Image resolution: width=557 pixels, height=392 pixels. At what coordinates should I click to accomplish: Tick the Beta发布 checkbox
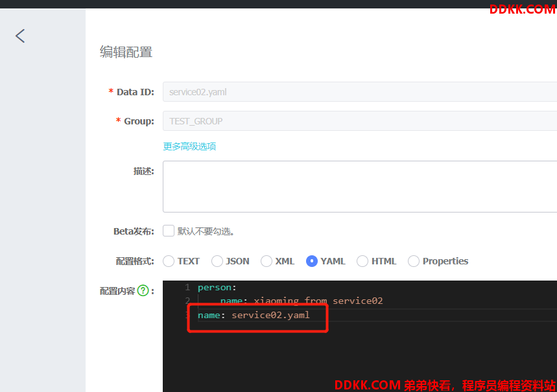(x=169, y=231)
